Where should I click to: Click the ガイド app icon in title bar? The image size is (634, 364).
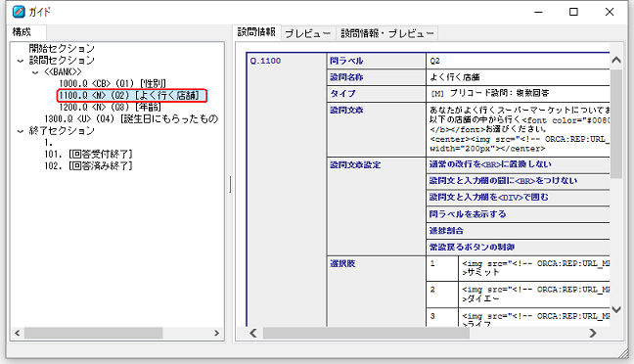19,12
